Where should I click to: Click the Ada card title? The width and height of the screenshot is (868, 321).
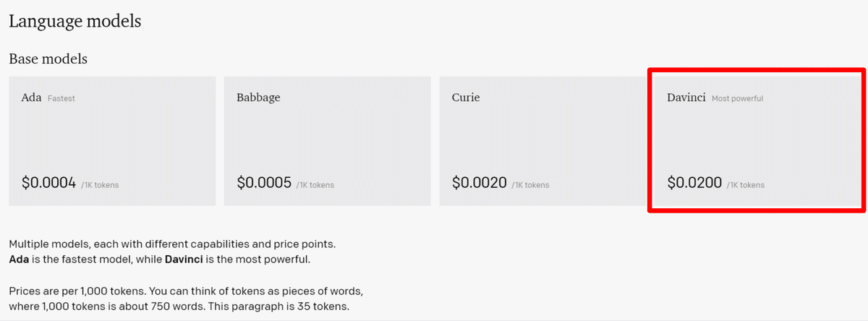tap(31, 98)
